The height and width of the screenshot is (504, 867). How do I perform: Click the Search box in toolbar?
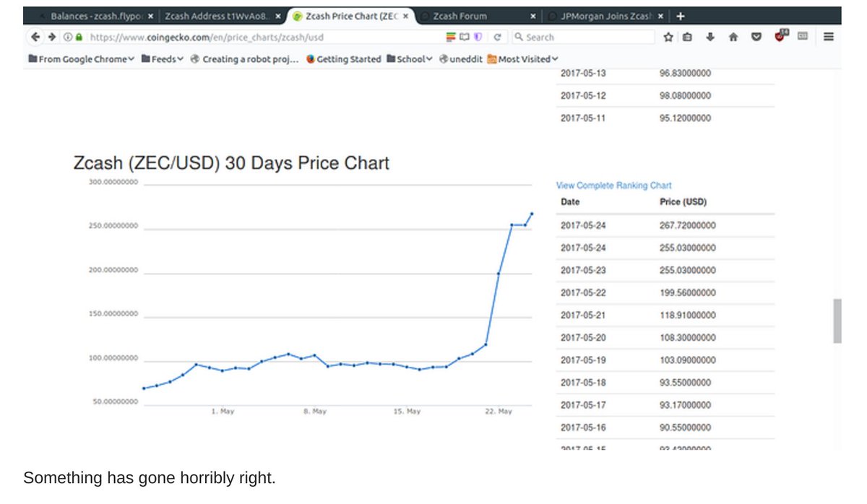pyautogui.click(x=582, y=37)
